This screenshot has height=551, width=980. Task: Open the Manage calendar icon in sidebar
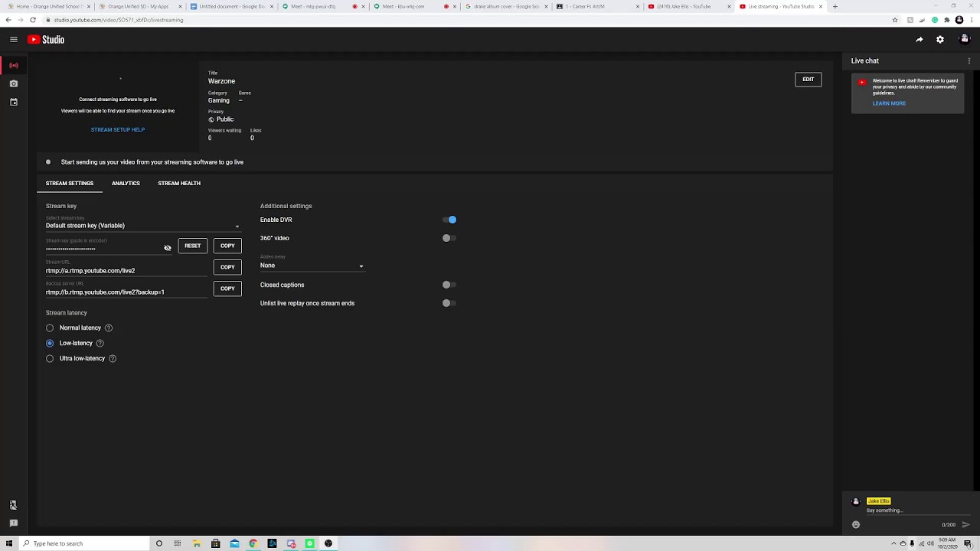pos(13,102)
